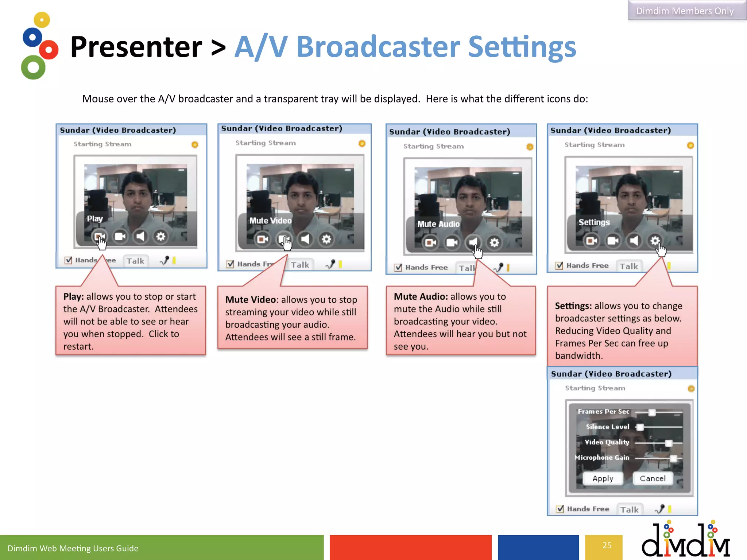Click speaker icon in second broadcaster tray
The image size is (747, 560).
(305, 239)
